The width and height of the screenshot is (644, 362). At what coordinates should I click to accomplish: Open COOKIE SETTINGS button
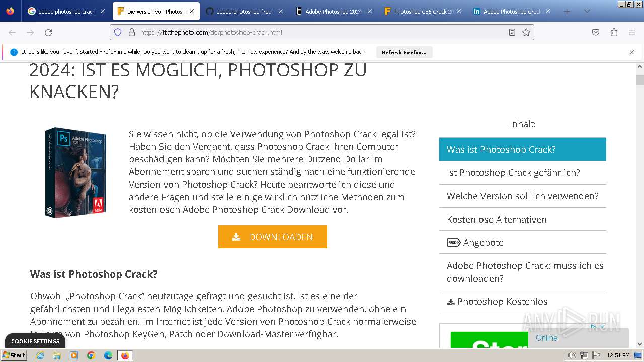click(x=35, y=341)
